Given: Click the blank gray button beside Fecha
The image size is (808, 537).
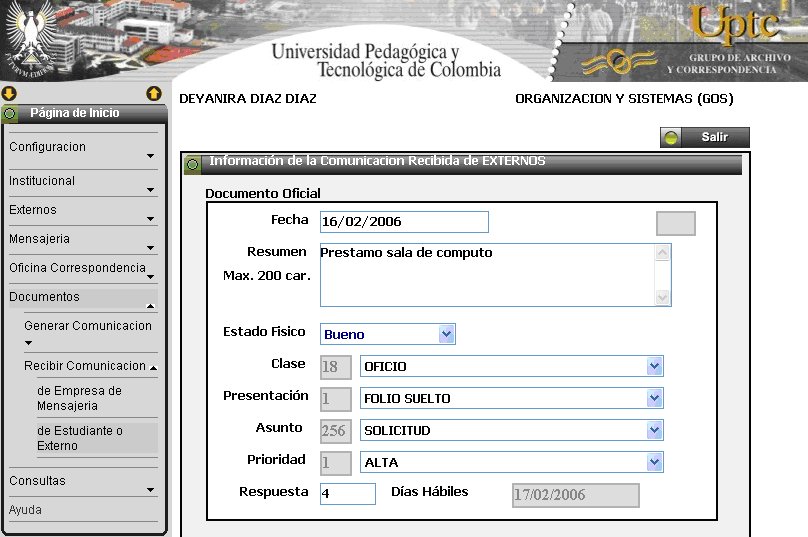Looking at the screenshot, I should point(676,223).
